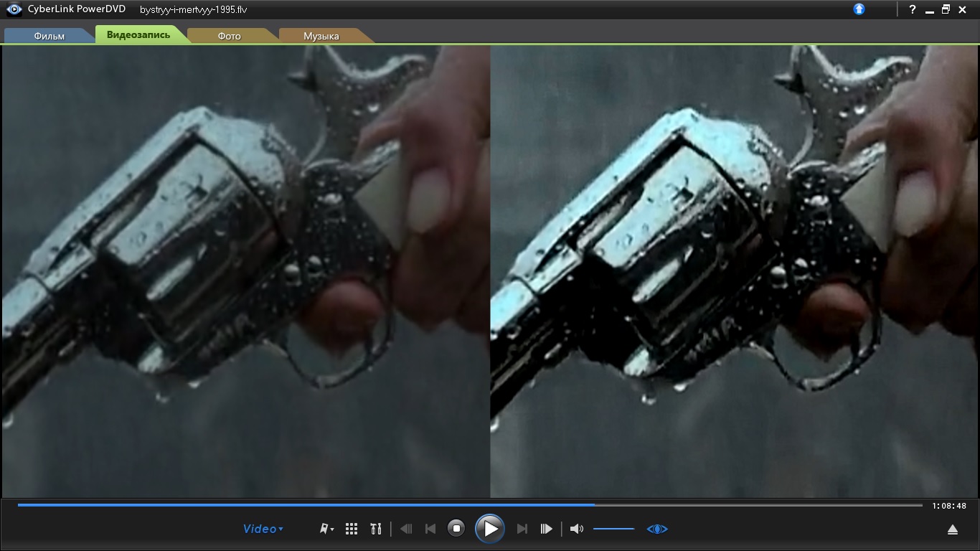Screen dimensions: 980x551
Task: Close the PowerDVD window
Action: coord(963,9)
